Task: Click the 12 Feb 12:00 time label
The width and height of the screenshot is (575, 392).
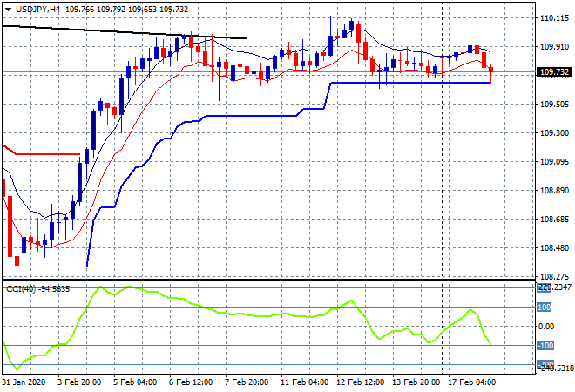Action: click(360, 382)
